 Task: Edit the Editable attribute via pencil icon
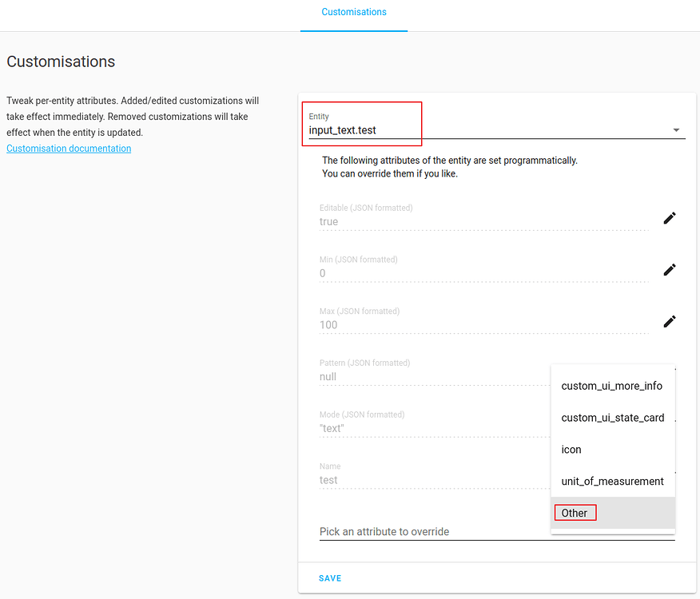pyautogui.click(x=670, y=217)
